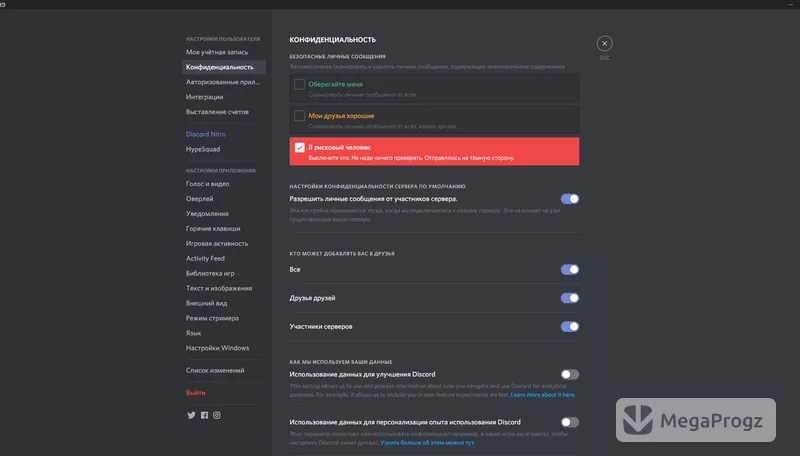
Task: Close settings with the ESC X button
Action: pyautogui.click(x=605, y=43)
